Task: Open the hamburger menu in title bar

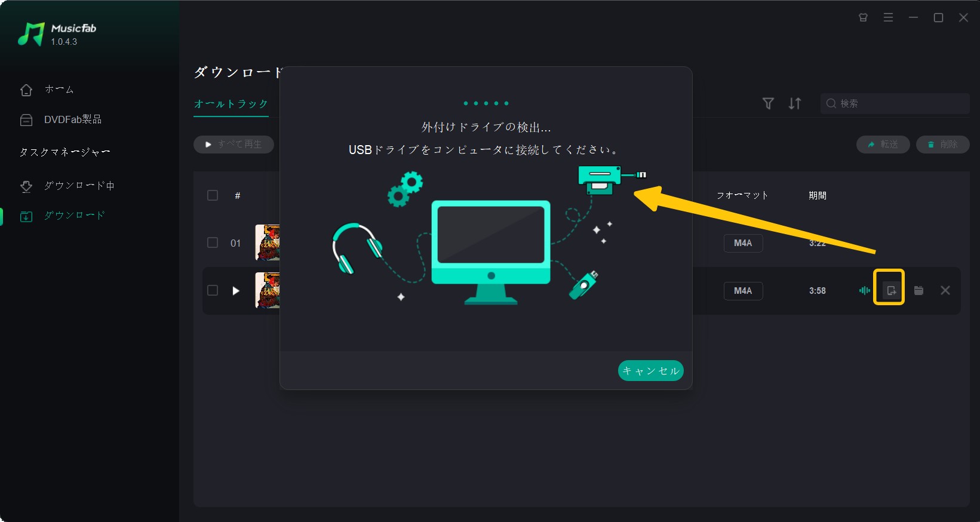Action: (x=888, y=17)
